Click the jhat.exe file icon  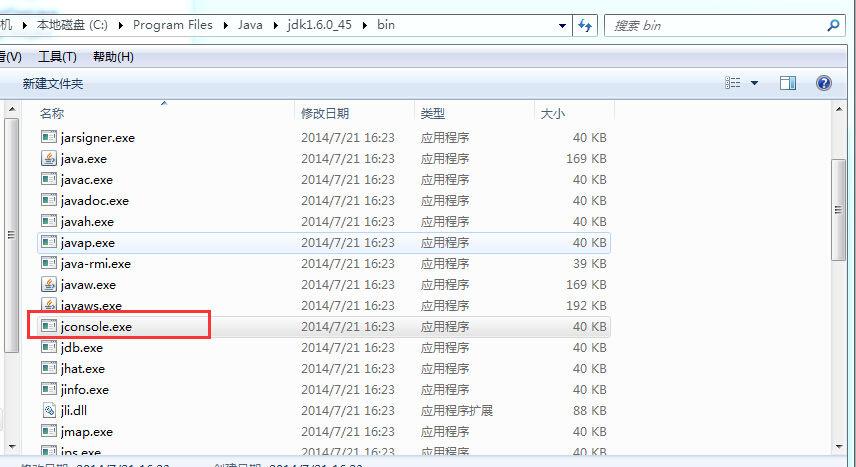pyautogui.click(x=49, y=368)
